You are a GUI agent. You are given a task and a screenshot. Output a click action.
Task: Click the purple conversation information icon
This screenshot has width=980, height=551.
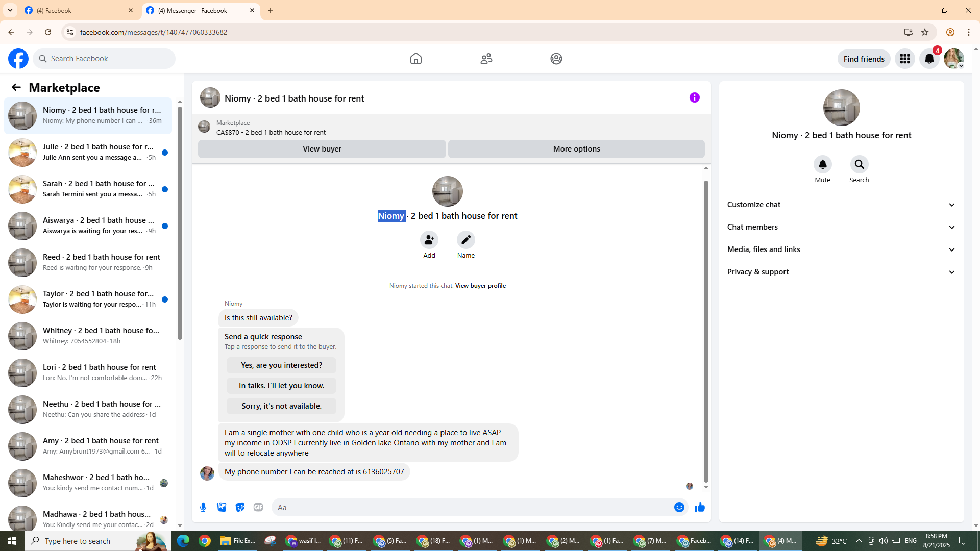point(694,97)
